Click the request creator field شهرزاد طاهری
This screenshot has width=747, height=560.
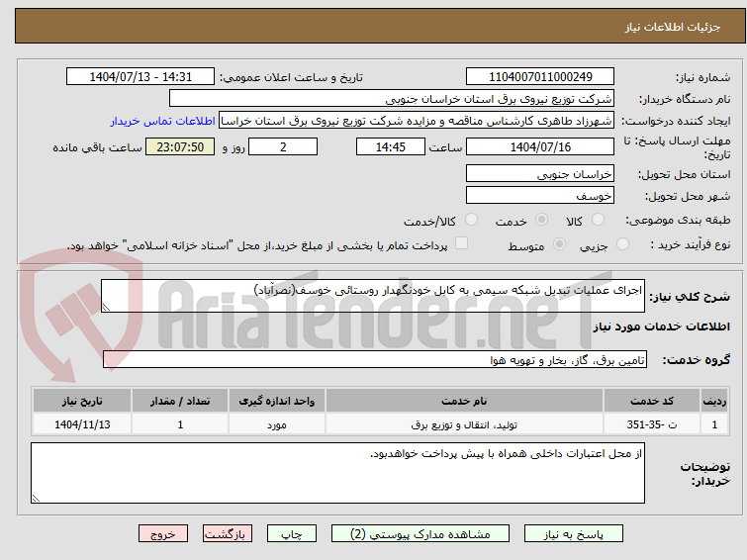pyautogui.click(x=417, y=121)
